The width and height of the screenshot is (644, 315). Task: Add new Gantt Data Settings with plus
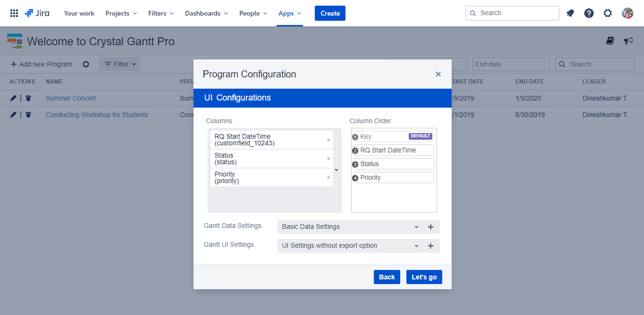430,227
